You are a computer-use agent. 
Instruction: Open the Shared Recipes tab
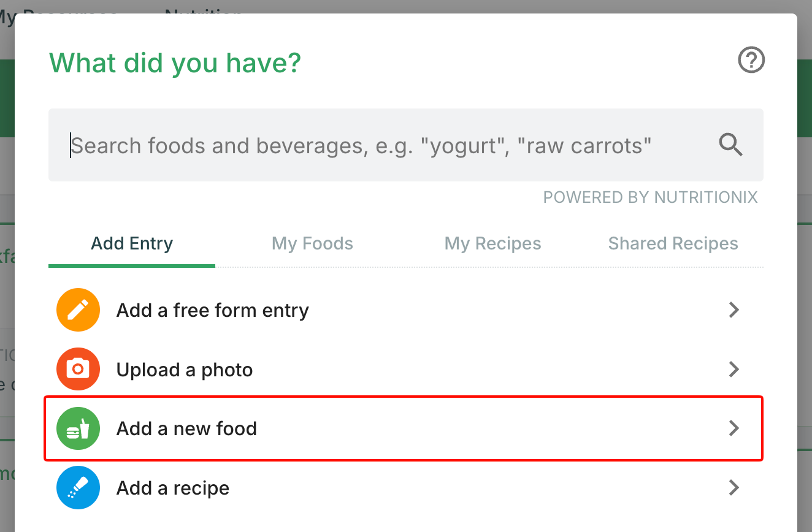point(673,244)
